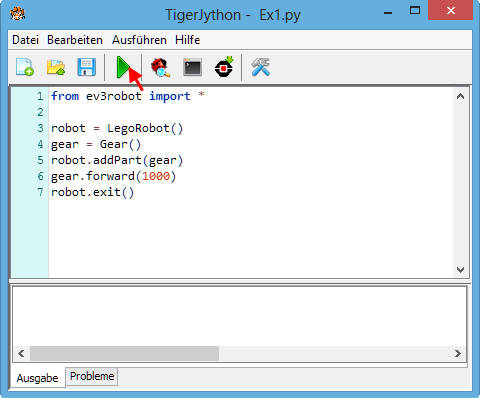
Task: Click the output pane scroll left arrow
Action: [21, 353]
